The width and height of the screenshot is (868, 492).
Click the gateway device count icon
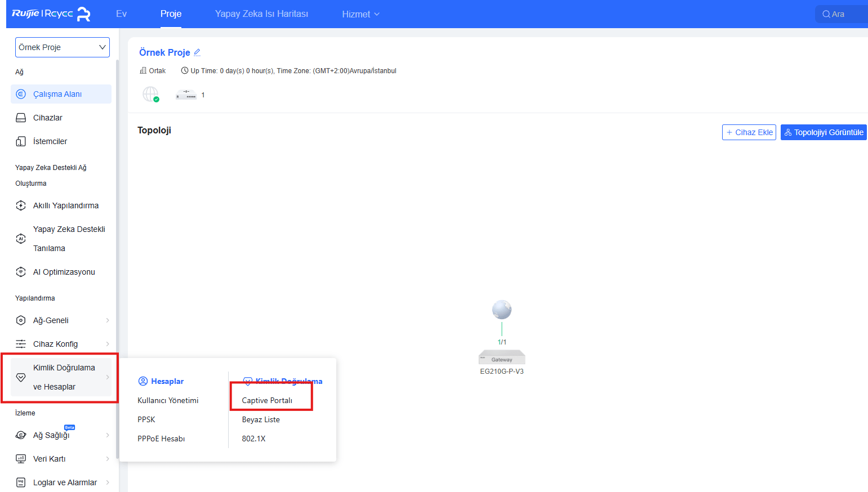click(186, 95)
